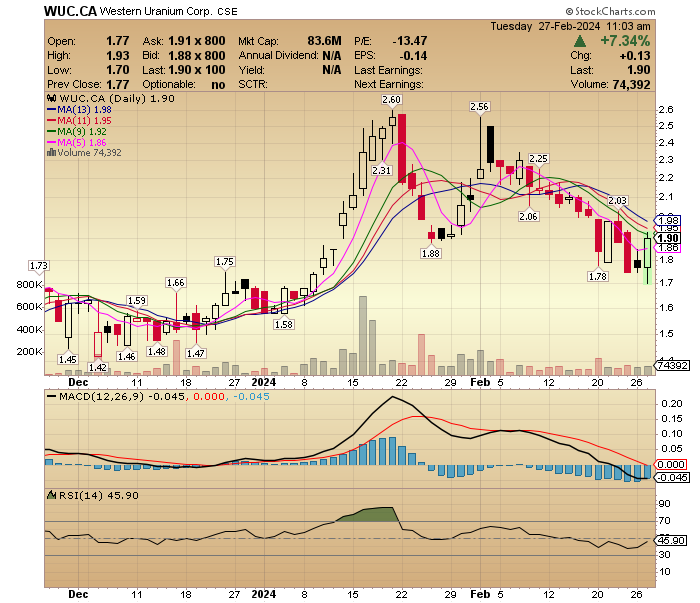The width and height of the screenshot is (700, 603).
Task: Click the RSI(14) 45.90 indicator label
Action: tap(99, 495)
